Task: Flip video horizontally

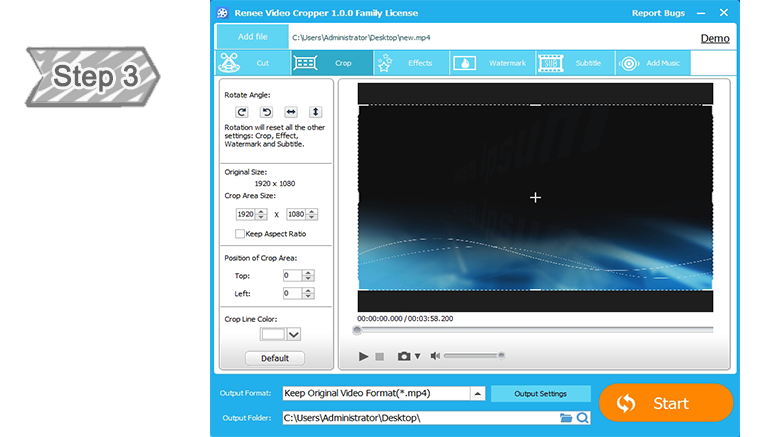Action: (x=291, y=112)
